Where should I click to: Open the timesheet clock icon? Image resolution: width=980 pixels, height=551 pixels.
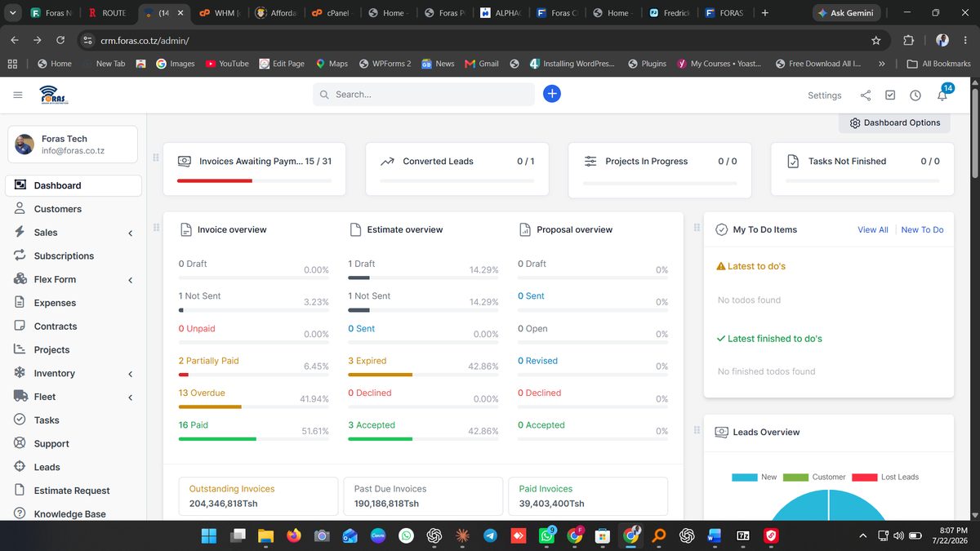tap(915, 96)
